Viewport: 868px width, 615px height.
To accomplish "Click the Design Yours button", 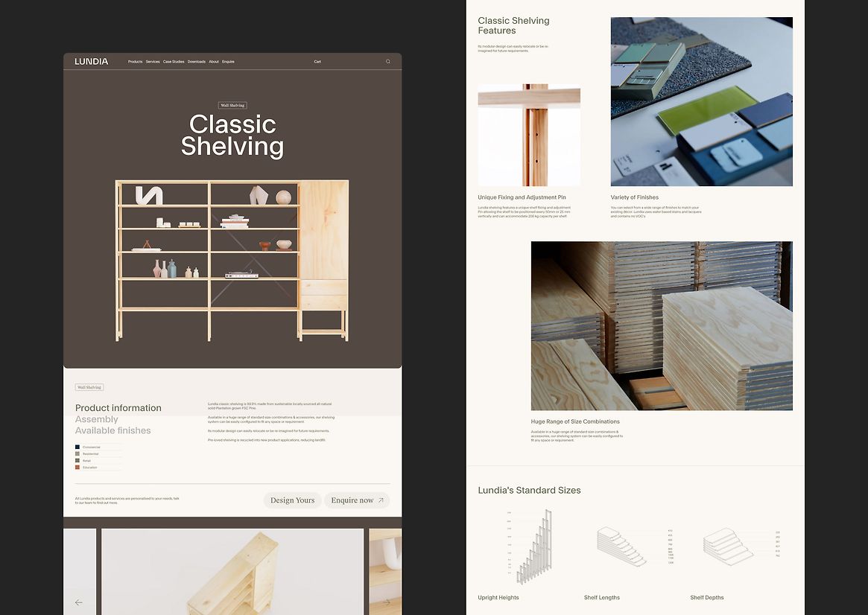I will point(292,500).
